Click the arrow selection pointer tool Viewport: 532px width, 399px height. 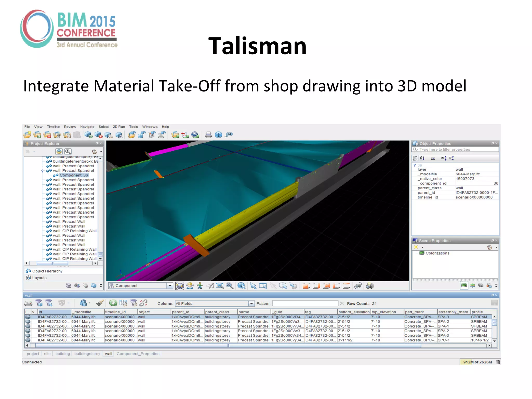(253, 286)
